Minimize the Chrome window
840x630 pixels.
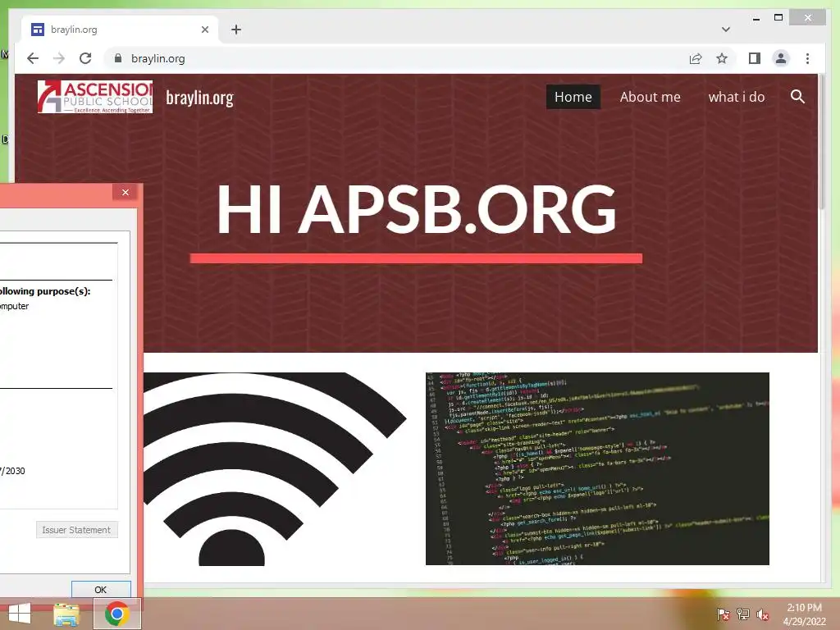pos(756,18)
